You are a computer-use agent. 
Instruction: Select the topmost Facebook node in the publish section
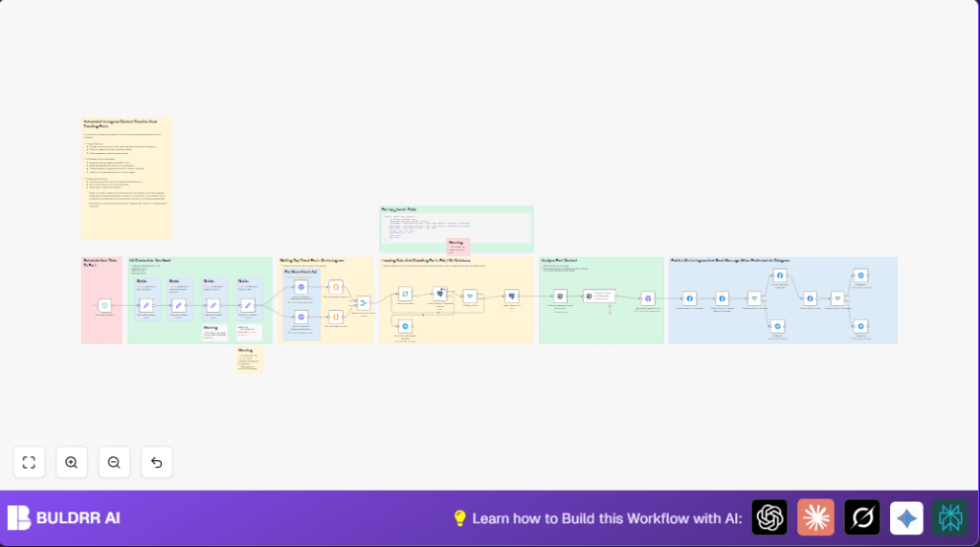(779, 275)
